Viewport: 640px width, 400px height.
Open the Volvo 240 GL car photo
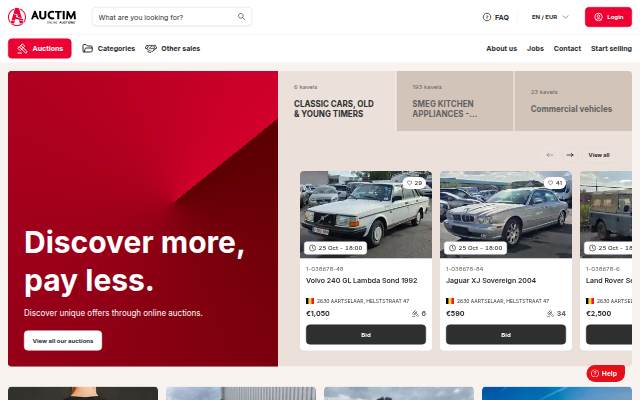(x=366, y=214)
